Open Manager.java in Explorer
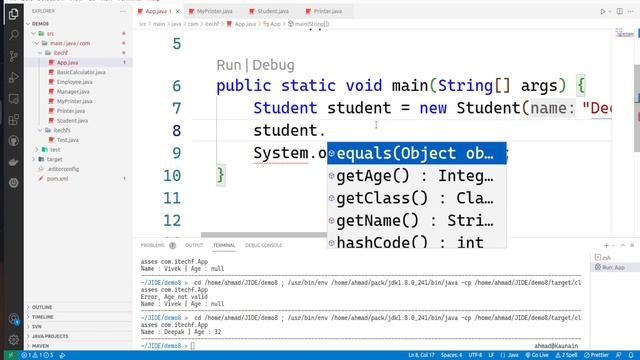Image resolution: width=640 pixels, height=360 pixels. pyautogui.click(x=73, y=92)
